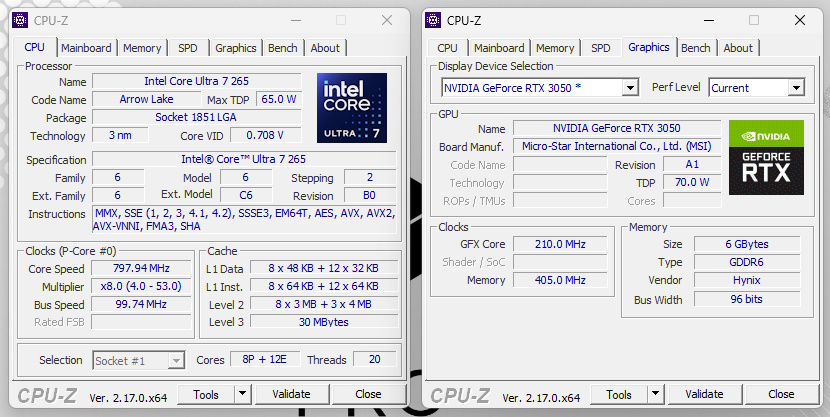Click memory Type value GDDR6
830x417 pixels.
747,262
